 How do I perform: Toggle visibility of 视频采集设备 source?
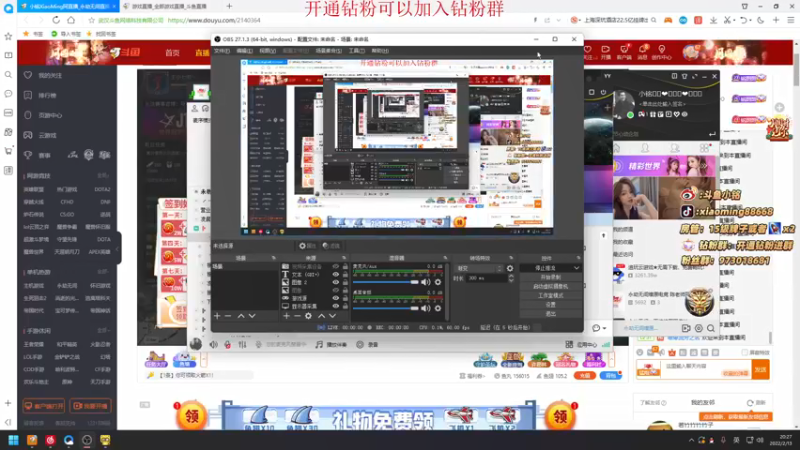pyautogui.click(x=336, y=266)
